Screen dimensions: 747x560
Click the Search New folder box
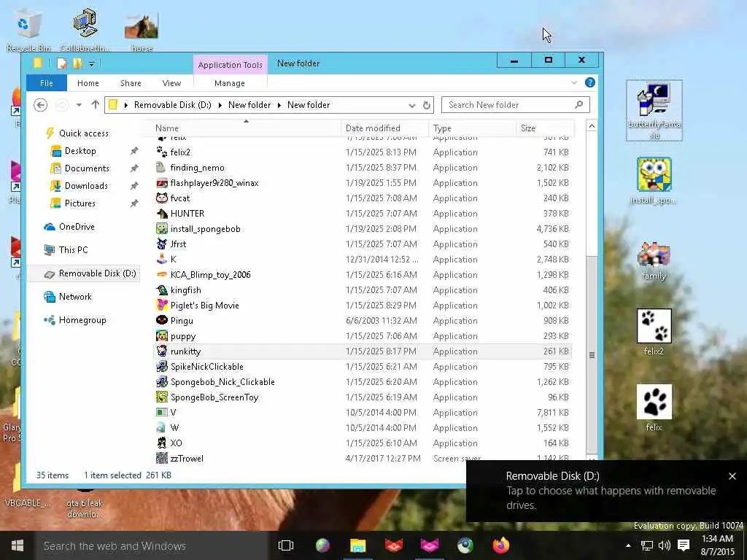coord(516,105)
